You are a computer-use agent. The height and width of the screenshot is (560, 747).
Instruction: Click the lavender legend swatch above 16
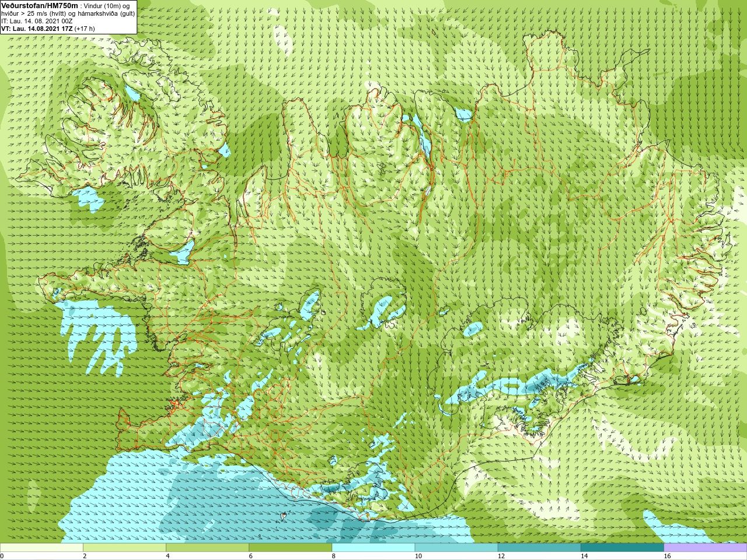tap(706, 547)
